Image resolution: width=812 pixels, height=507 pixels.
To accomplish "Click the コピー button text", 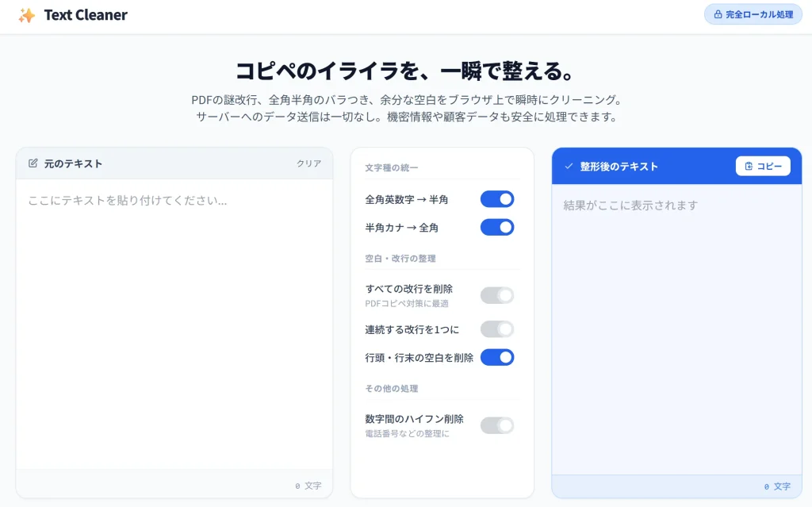I will [769, 167].
